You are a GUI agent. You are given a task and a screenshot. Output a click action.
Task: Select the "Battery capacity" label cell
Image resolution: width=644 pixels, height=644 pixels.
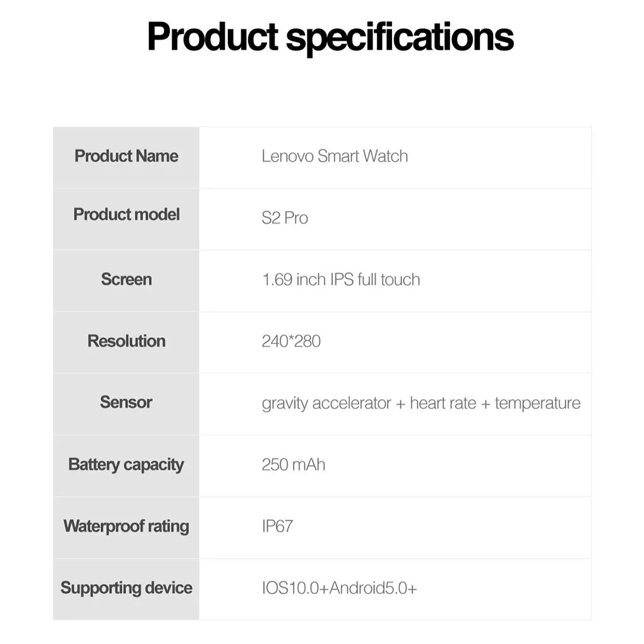point(126,465)
